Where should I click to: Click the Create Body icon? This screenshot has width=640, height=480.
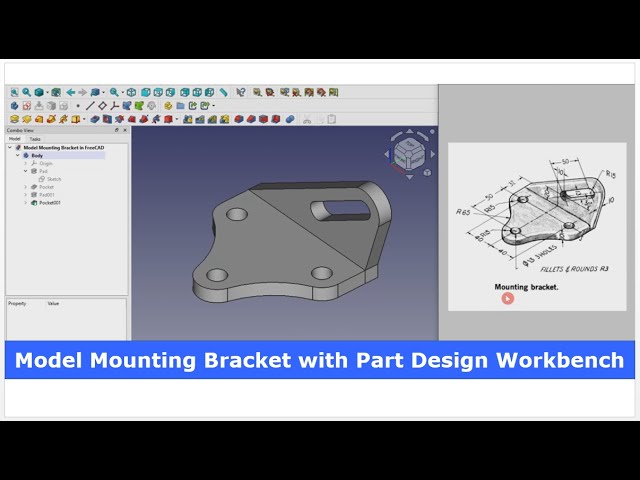coord(14,106)
